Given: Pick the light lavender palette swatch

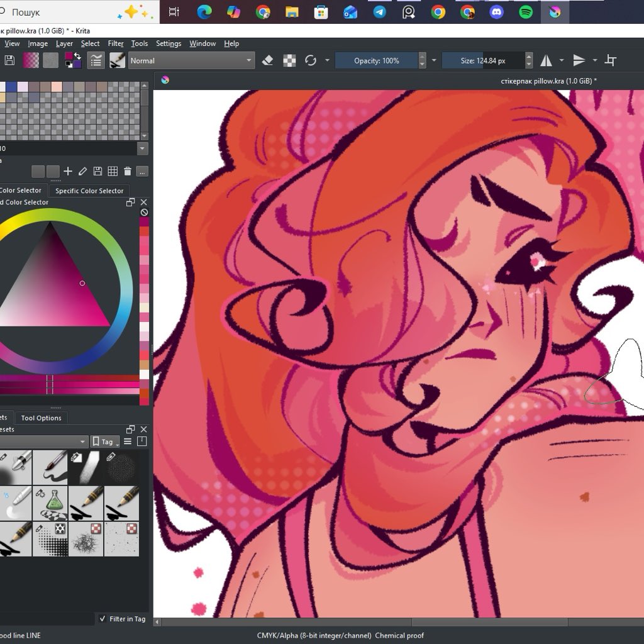Looking at the screenshot, I should [23, 87].
